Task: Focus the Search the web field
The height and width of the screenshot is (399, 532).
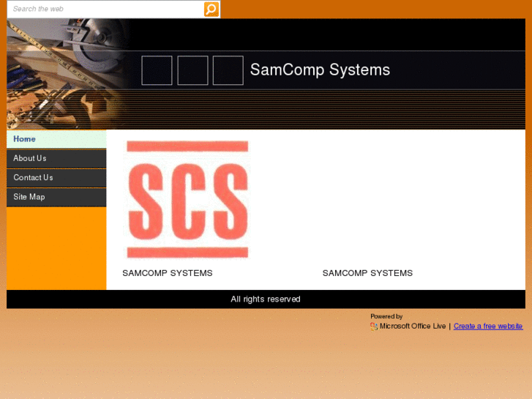Action: point(105,10)
